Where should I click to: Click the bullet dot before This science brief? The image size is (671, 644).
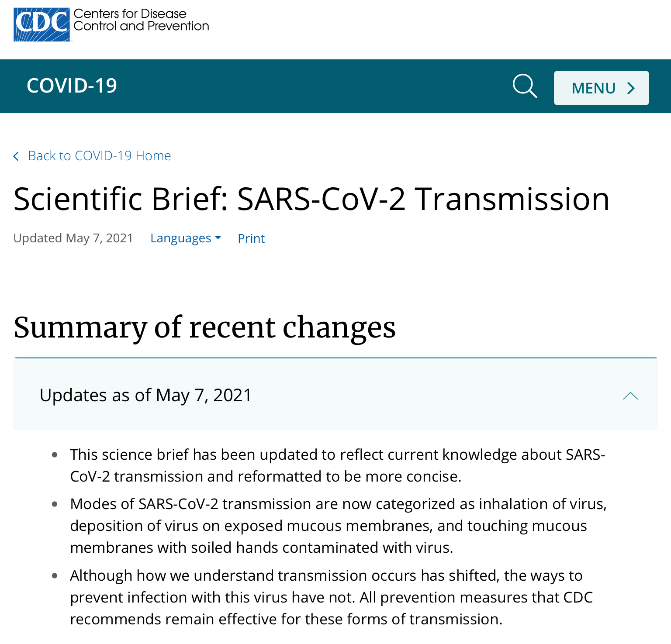[x=55, y=455]
